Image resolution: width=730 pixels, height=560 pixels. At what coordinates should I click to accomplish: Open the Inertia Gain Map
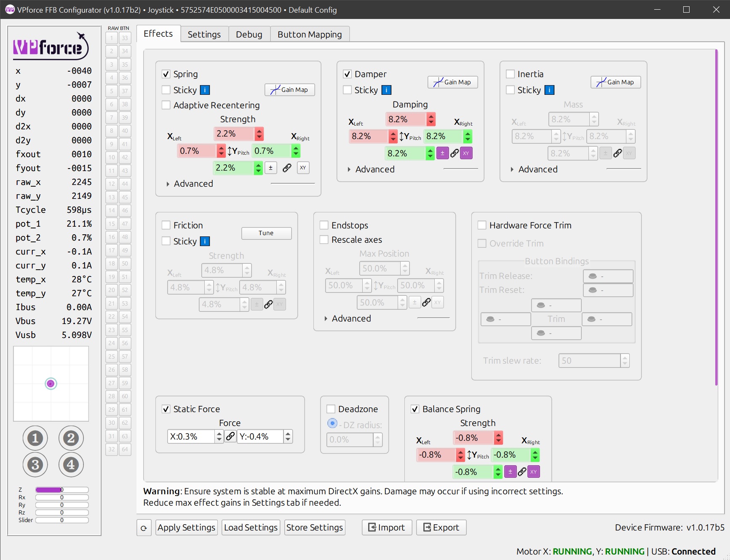click(x=616, y=82)
